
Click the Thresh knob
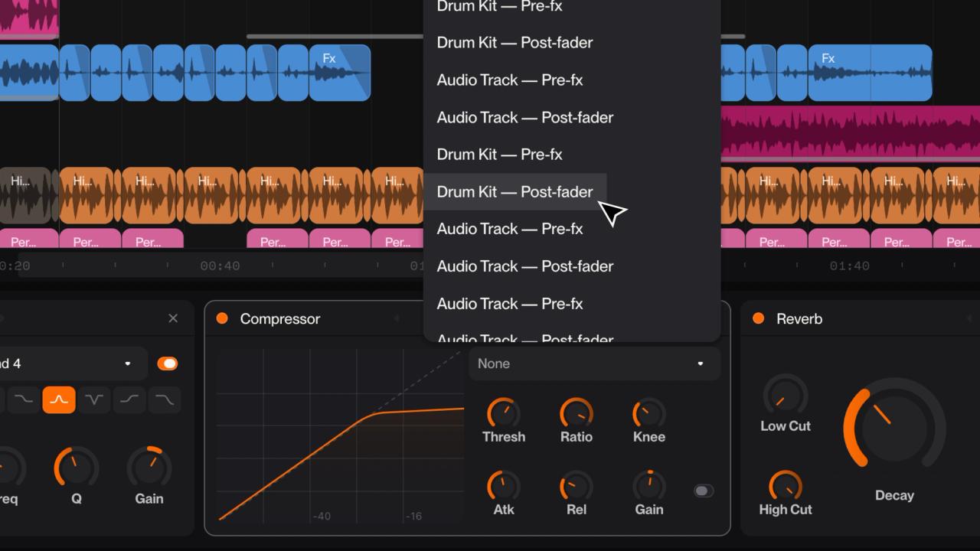[504, 413]
